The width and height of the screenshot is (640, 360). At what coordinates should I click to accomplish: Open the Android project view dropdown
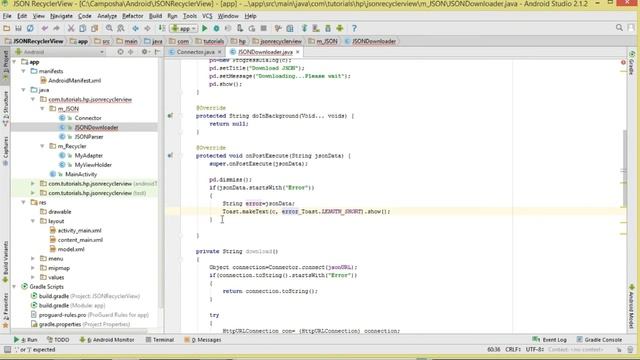coord(59,52)
